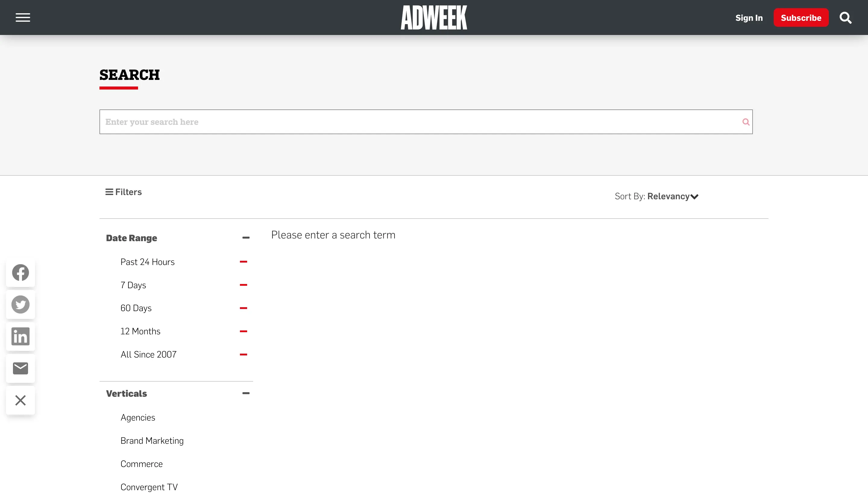Viewport: 868px width, 495px height.
Task: Go to home via ADWEEK logo
Action: pos(434,17)
